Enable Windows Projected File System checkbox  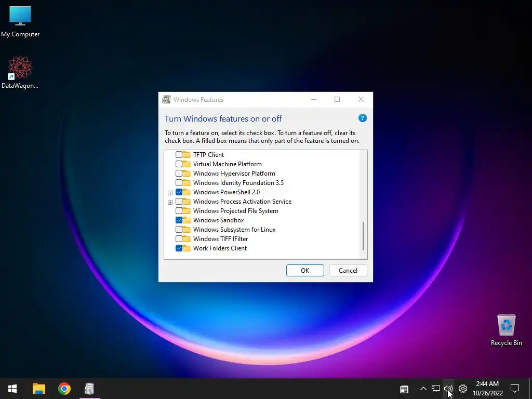tap(179, 211)
